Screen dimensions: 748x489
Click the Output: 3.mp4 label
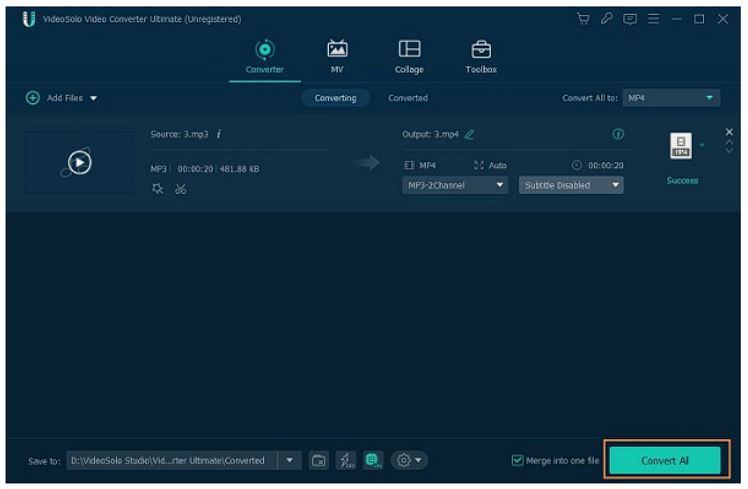[430, 135]
